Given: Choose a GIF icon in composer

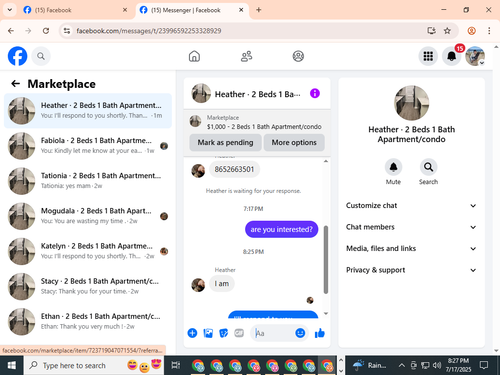Looking at the screenshot, I should tap(239, 333).
